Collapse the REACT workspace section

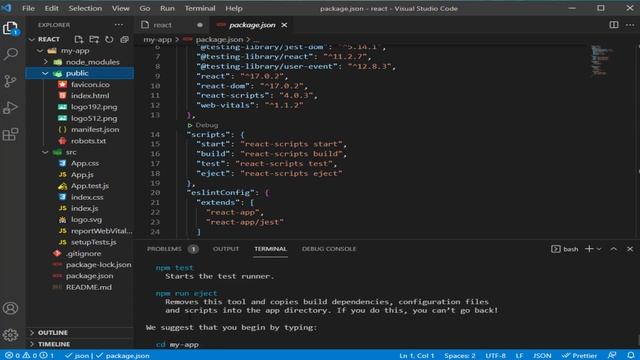pyautogui.click(x=32, y=39)
